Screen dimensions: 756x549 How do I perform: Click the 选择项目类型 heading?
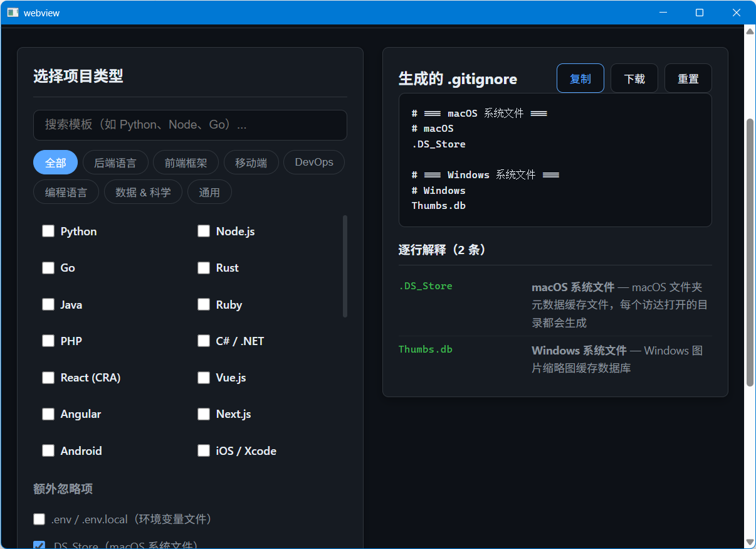(78, 76)
